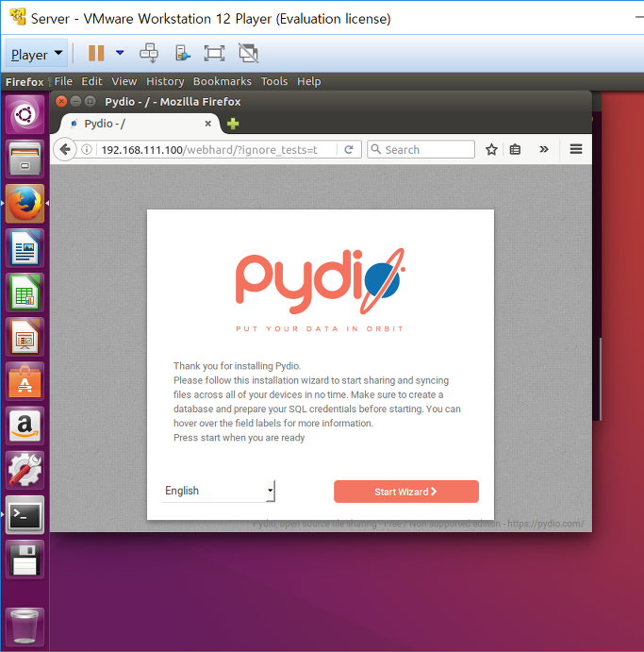Minimize the Firefox window
The height and width of the screenshot is (652, 644).
(x=75, y=102)
